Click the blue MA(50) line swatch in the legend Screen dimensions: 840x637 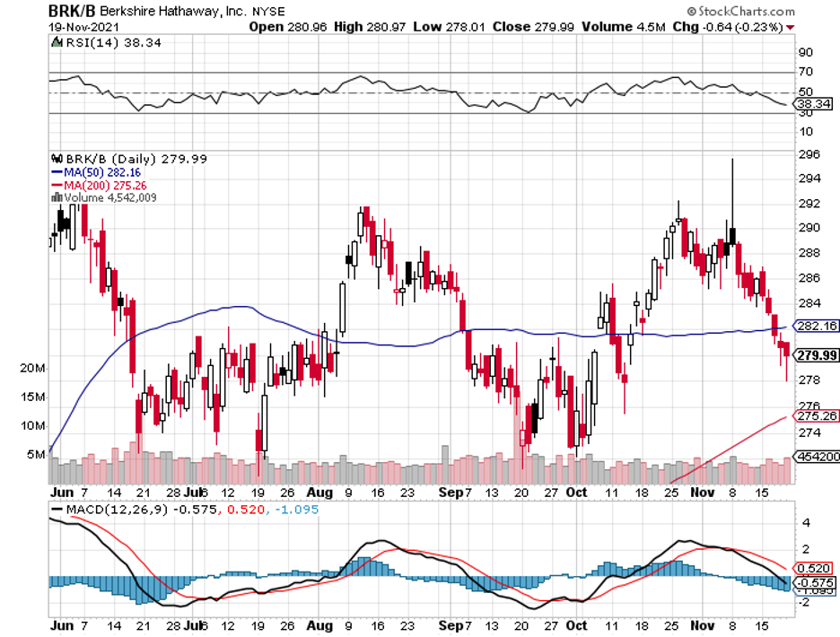[x=57, y=172]
